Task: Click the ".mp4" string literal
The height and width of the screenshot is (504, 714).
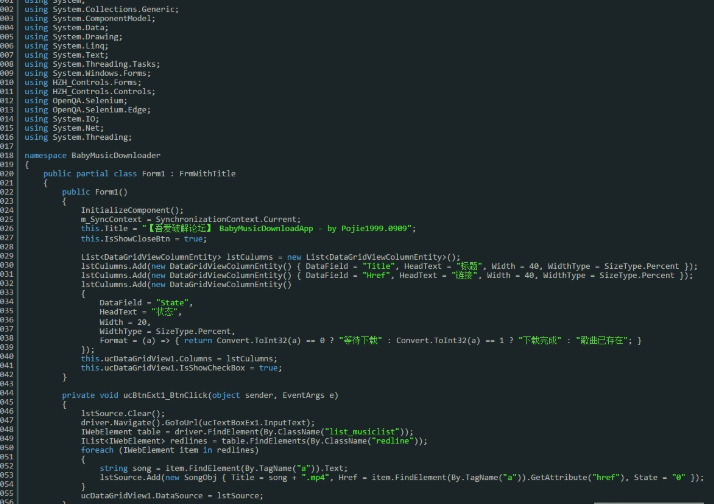Action: tap(315, 477)
